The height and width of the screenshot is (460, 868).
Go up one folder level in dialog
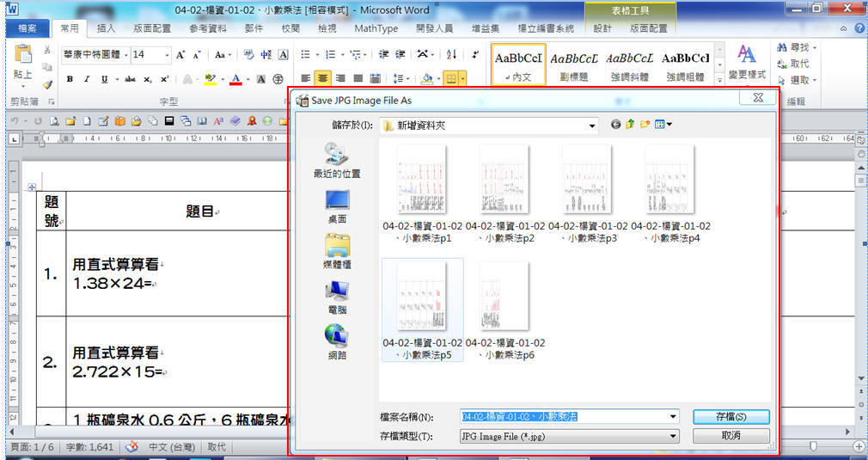(x=630, y=125)
